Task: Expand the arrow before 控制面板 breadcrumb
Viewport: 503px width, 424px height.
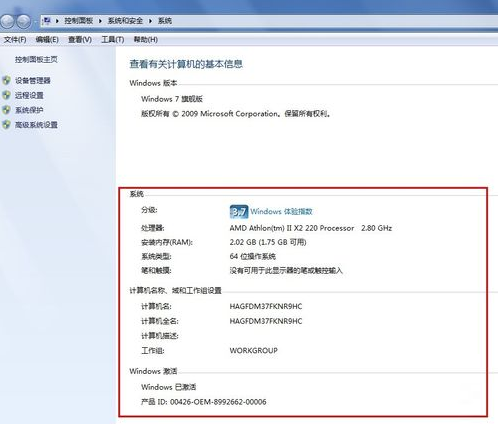Action: pyautogui.click(x=57, y=21)
